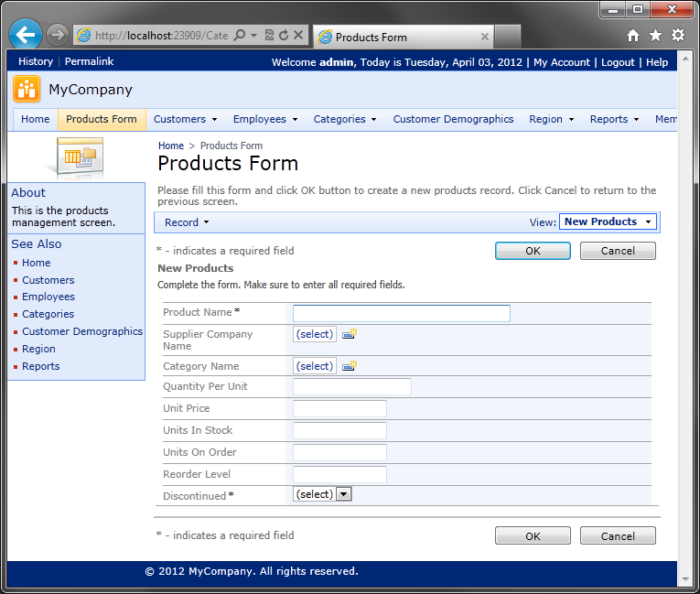Click the browser Back arrow button
The image size is (700, 594).
pos(26,35)
